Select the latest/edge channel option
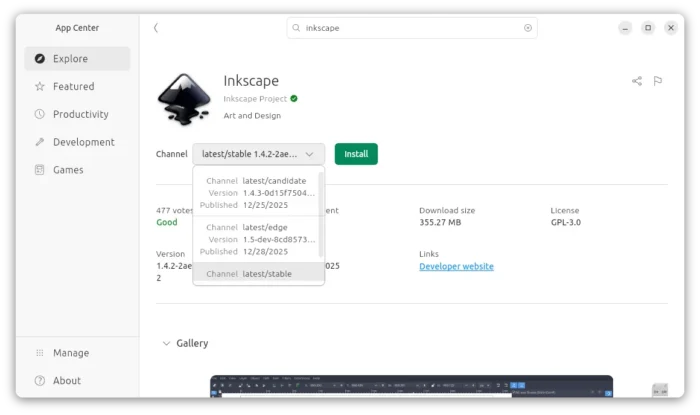This screenshot has height=415, width=700. [x=258, y=239]
